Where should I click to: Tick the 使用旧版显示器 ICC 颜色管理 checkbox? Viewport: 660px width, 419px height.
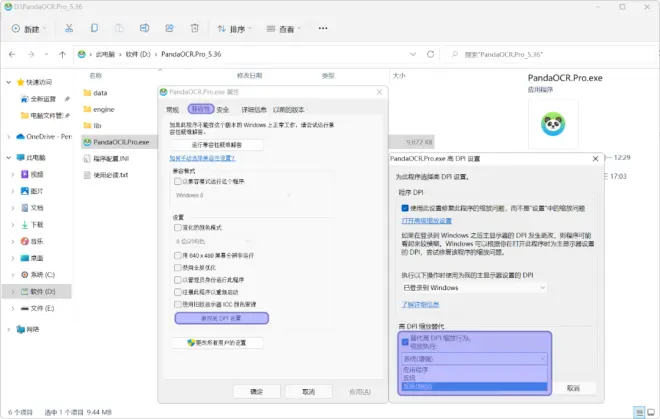pyautogui.click(x=178, y=304)
